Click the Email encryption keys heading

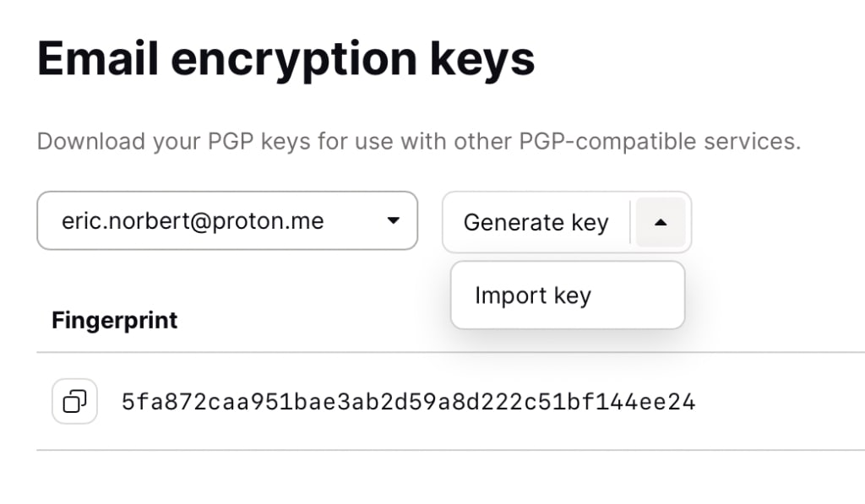pyautogui.click(x=286, y=59)
